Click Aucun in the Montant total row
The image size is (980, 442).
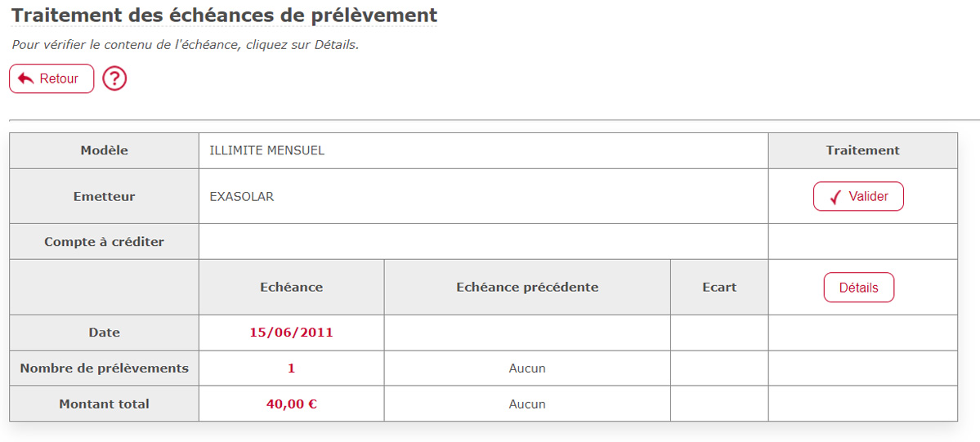click(x=527, y=404)
